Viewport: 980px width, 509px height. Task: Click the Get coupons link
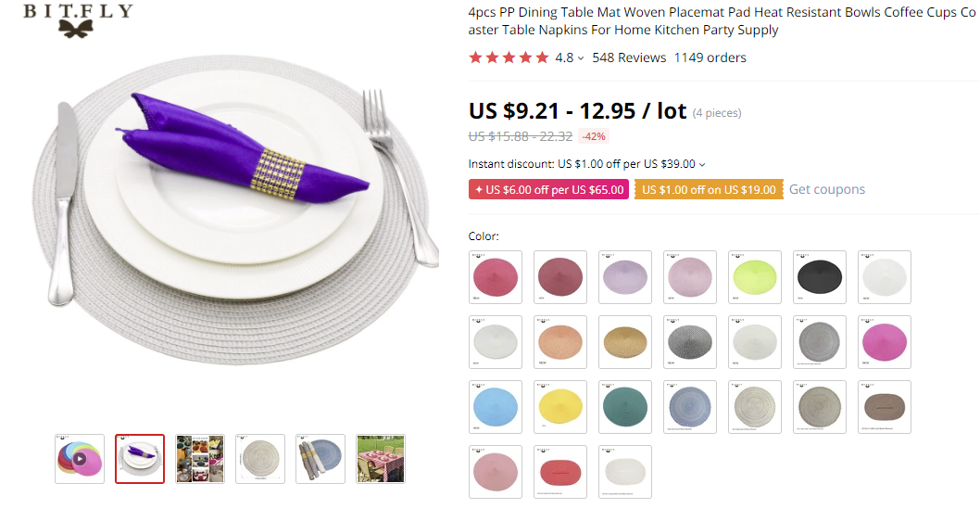pos(826,189)
